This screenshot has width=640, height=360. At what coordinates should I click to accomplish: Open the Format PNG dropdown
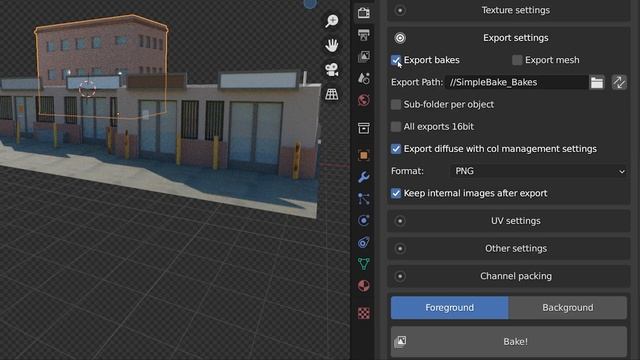[538, 171]
